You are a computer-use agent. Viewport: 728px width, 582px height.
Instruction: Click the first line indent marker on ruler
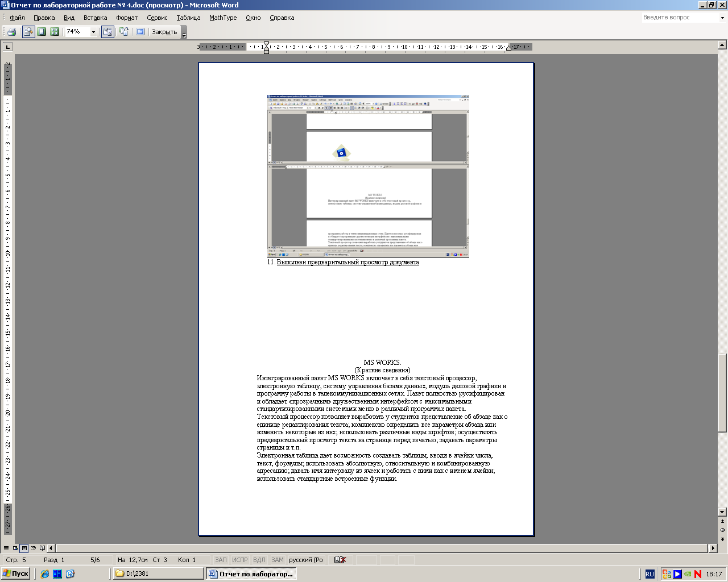pos(266,44)
